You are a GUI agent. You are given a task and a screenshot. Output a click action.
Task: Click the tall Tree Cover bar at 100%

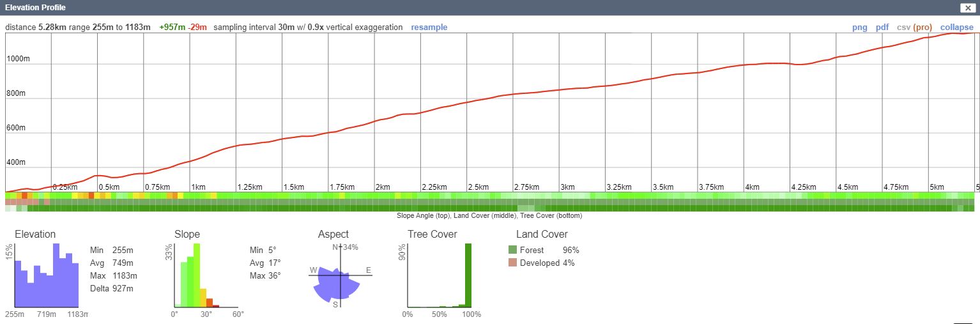point(468,275)
